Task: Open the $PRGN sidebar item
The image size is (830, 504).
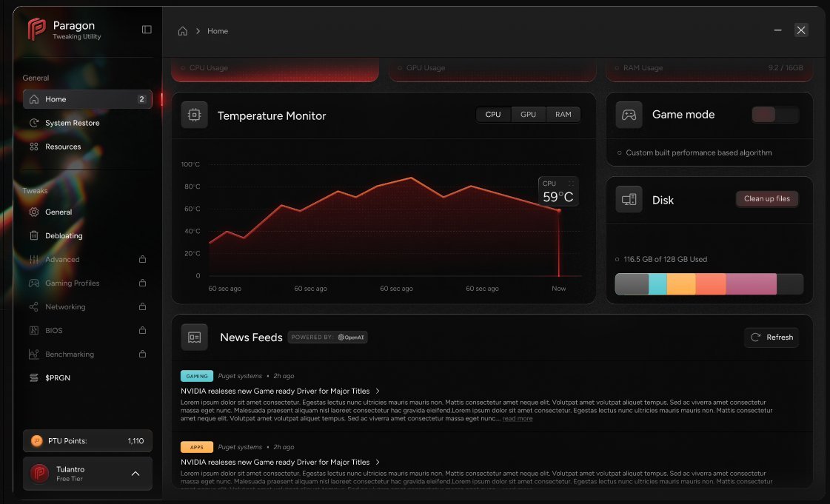Action: [87, 378]
